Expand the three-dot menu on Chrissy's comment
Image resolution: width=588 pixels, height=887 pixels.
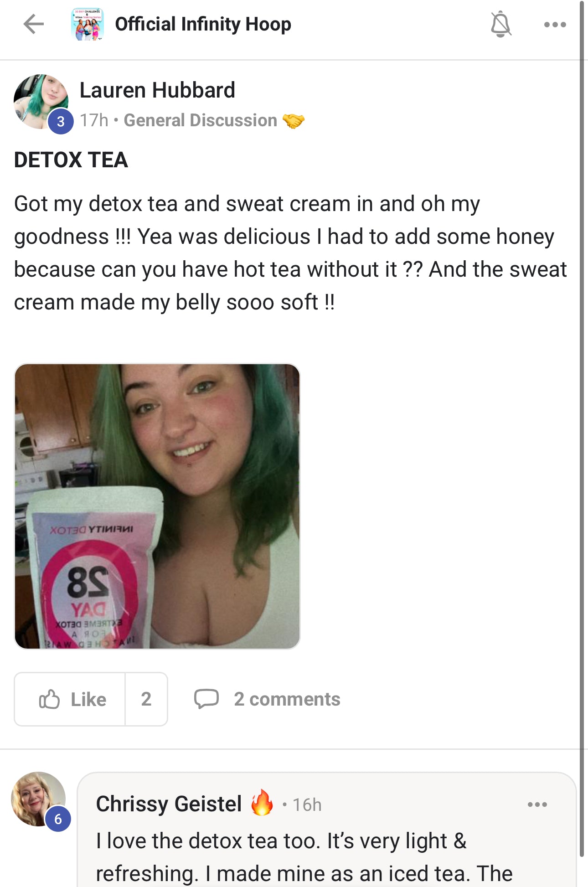(x=537, y=804)
